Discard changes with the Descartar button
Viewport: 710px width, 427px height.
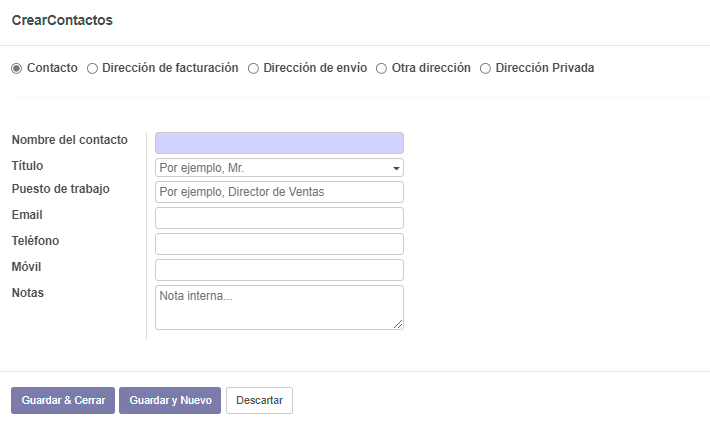(x=259, y=400)
